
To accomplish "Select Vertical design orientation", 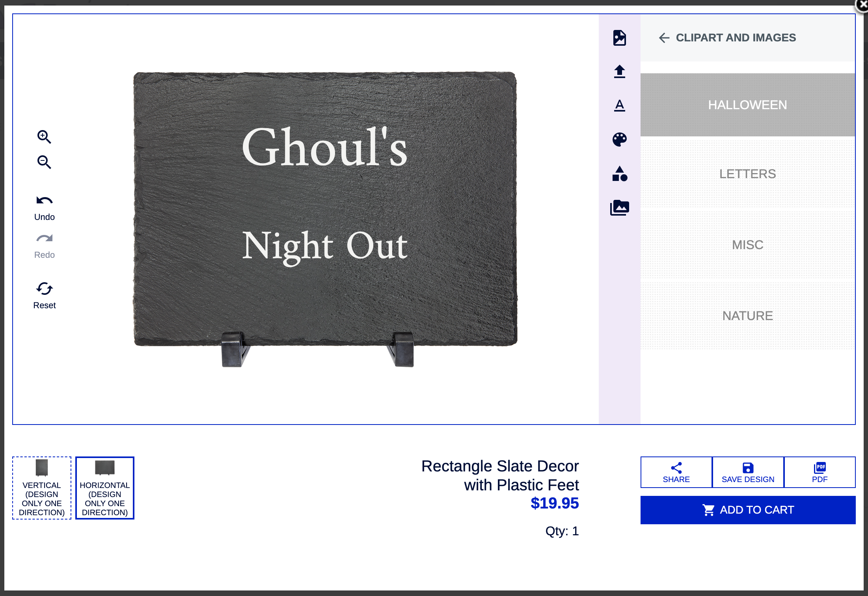I will point(41,488).
